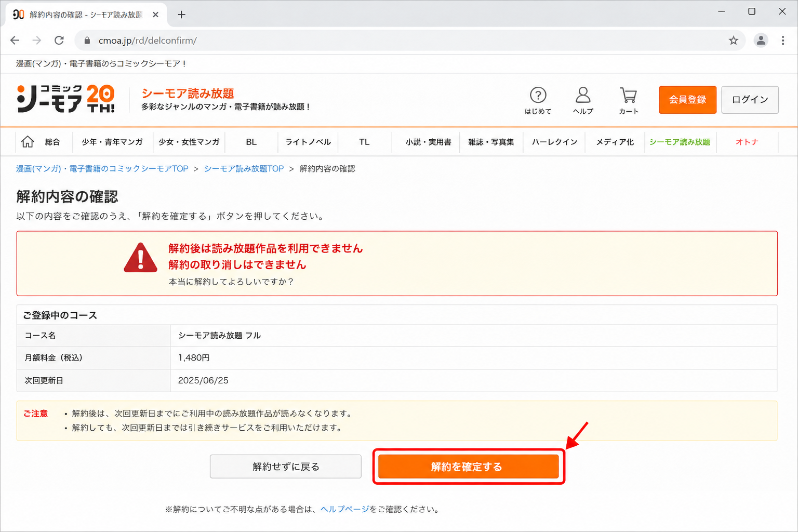
Task: Click the 解約内容の確認 page heading
Action: pos(67,197)
